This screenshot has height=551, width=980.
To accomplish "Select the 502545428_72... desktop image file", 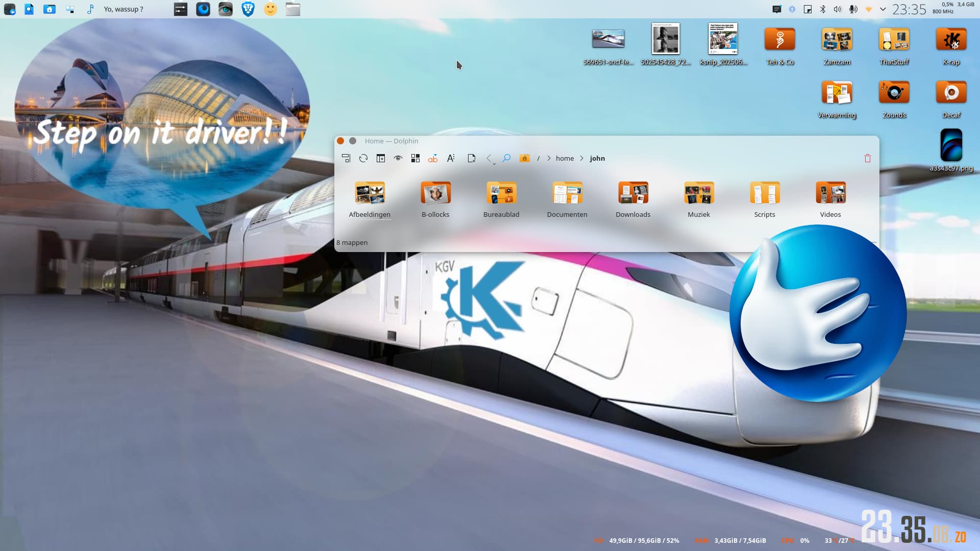I will click(666, 45).
